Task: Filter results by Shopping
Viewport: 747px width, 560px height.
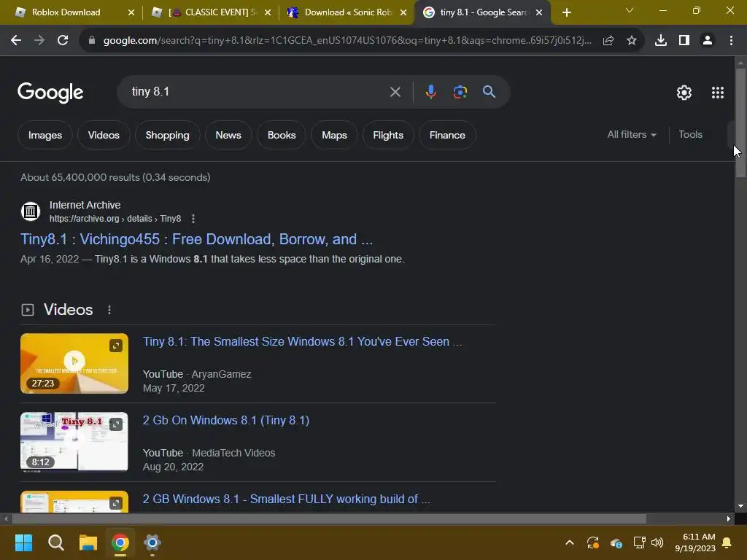Action: (167, 135)
